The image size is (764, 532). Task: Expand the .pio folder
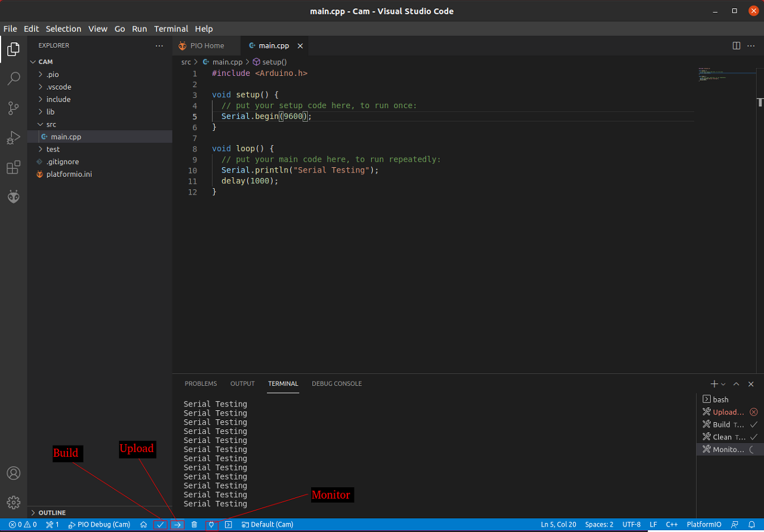tap(100, 74)
